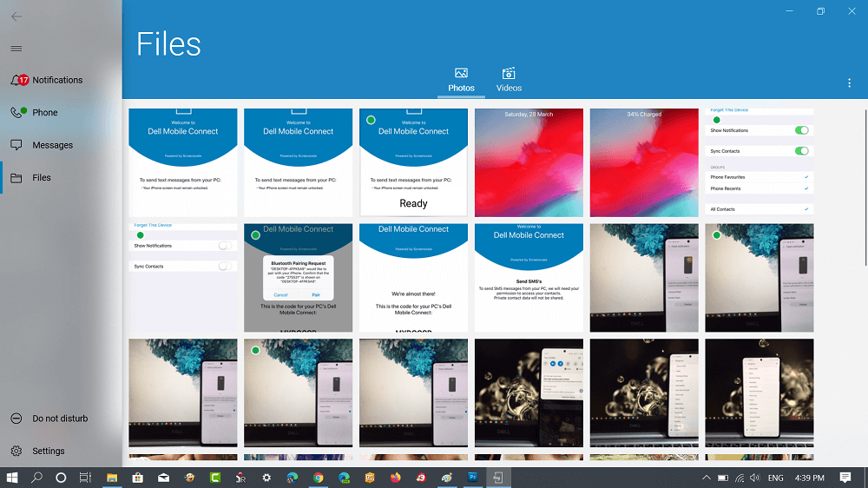Switch to the Photos tab
Image resolution: width=868 pixels, height=488 pixels.
461,80
